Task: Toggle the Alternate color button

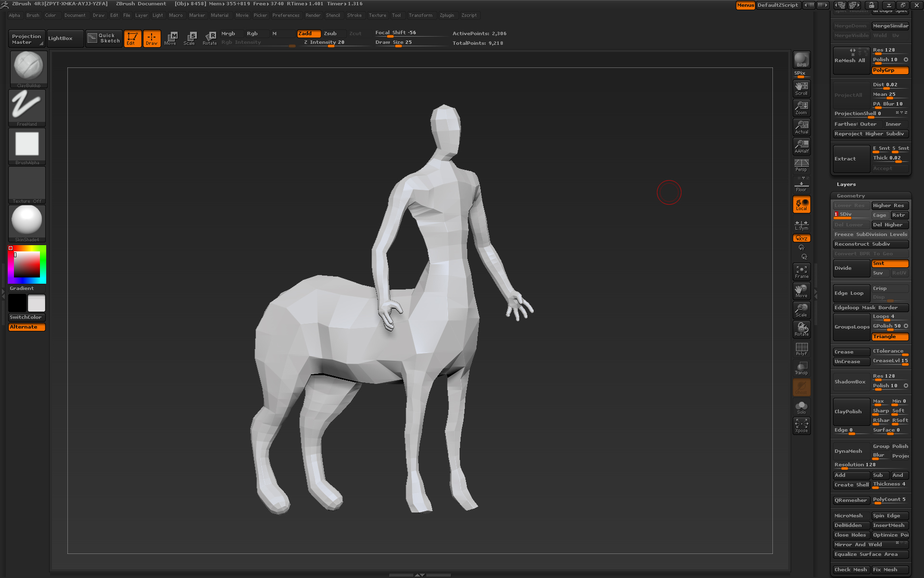Action: click(27, 327)
